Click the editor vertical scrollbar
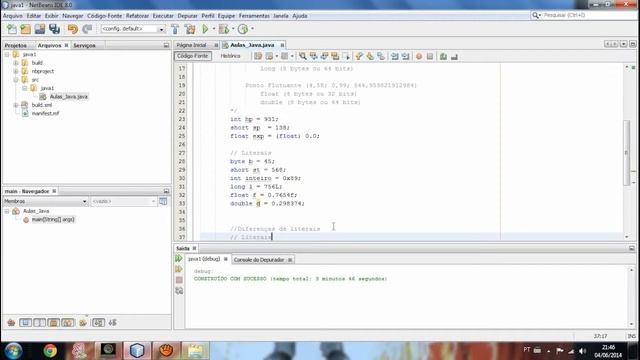The width and height of the screenshot is (640, 360). click(627, 152)
